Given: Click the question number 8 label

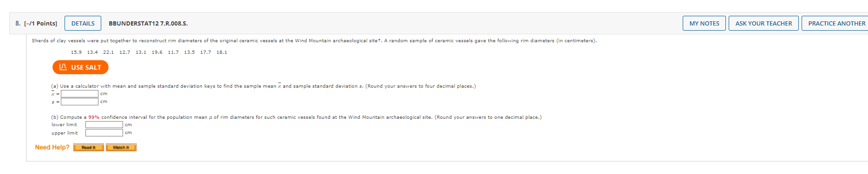Looking at the screenshot, I should click(x=18, y=23).
